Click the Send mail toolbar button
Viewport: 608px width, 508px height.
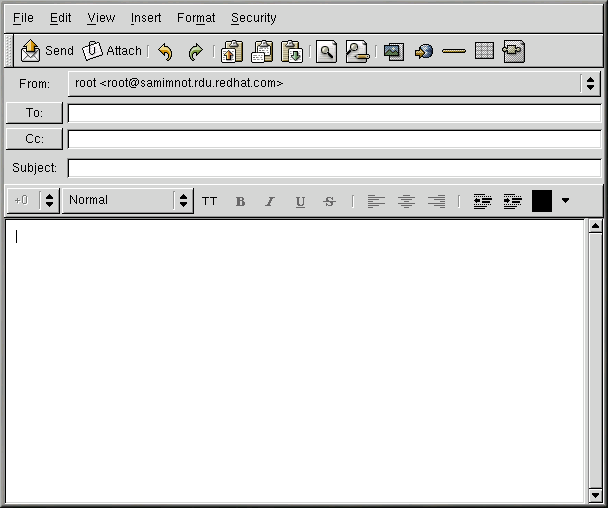pyautogui.click(x=47, y=51)
